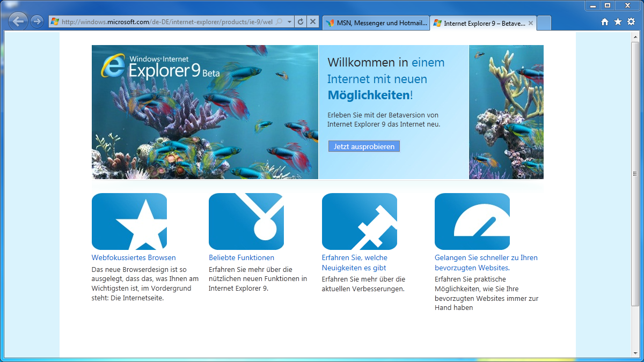Refresh the page with the reload icon
644x362 pixels.
click(301, 22)
